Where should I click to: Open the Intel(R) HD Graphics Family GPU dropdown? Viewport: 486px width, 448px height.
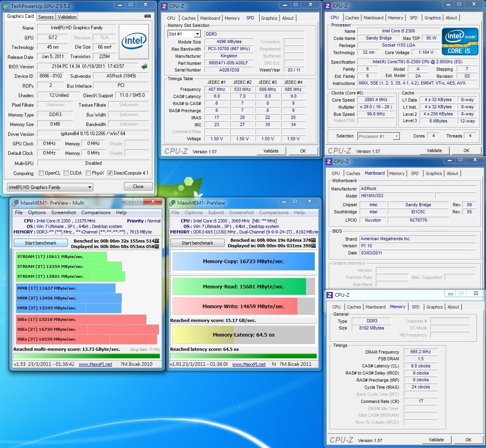tap(50, 187)
